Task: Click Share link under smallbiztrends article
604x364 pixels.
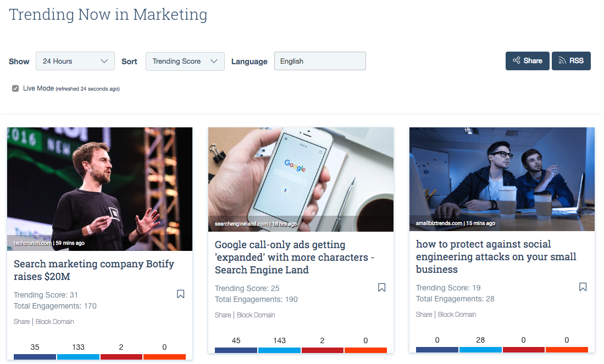Action: 424,315
